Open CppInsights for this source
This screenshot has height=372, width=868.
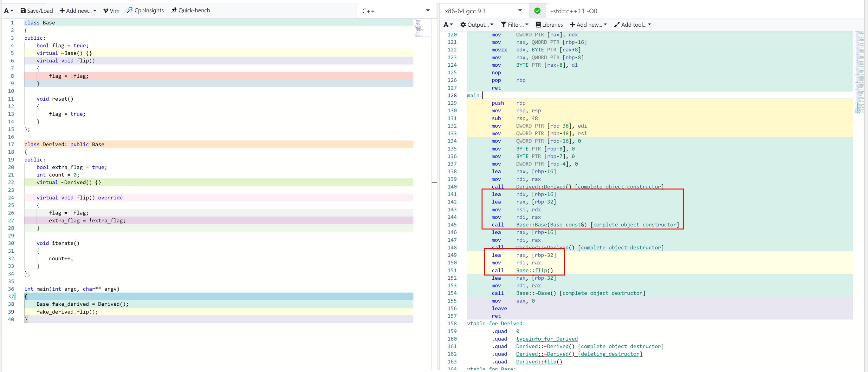(145, 10)
